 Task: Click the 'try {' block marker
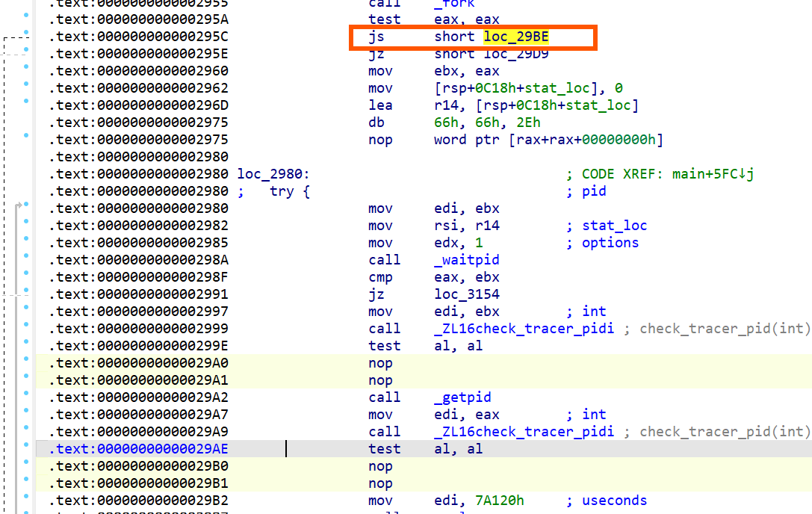coord(289,191)
